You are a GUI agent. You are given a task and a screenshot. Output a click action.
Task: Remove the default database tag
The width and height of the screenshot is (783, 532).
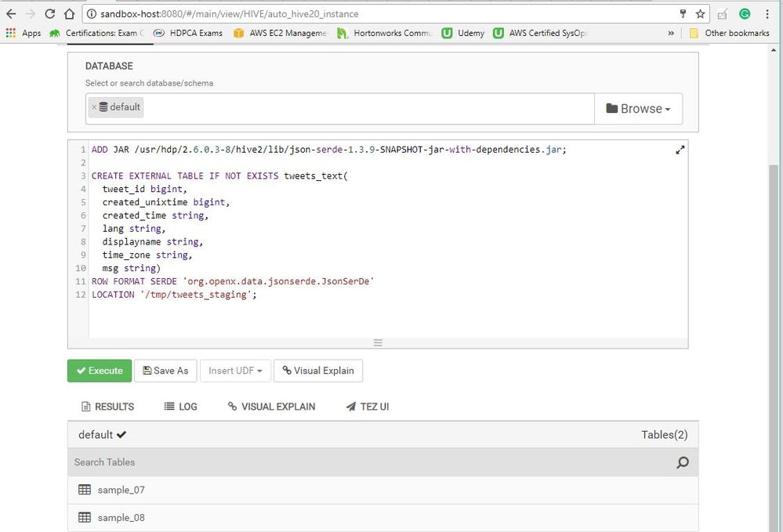[x=94, y=107]
